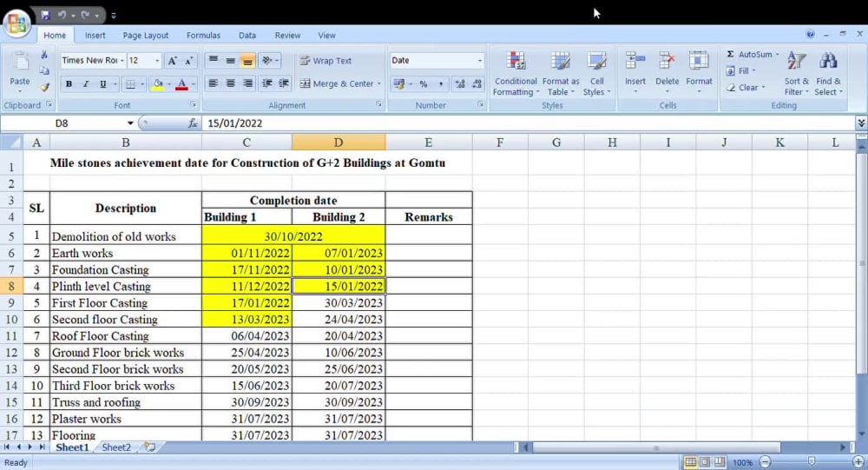The image size is (868, 470).
Task: Align text left
Action: click(214, 83)
